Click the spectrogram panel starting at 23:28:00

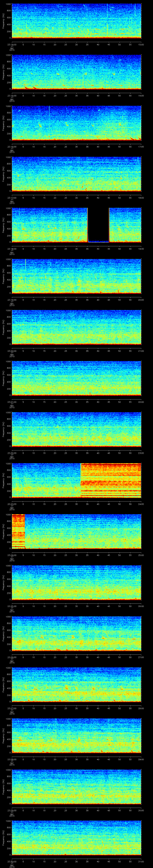(x=76, y=736)
